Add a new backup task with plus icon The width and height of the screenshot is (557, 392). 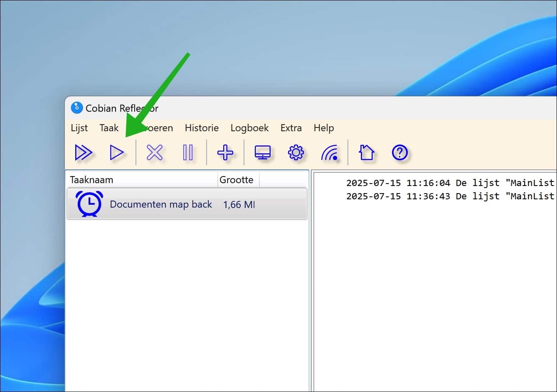(x=225, y=152)
